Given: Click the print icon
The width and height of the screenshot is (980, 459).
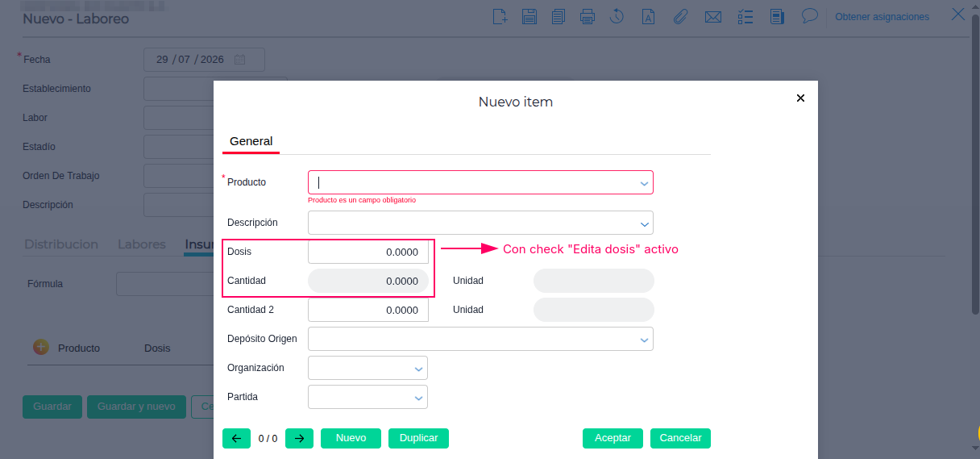Looking at the screenshot, I should (x=588, y=16).
